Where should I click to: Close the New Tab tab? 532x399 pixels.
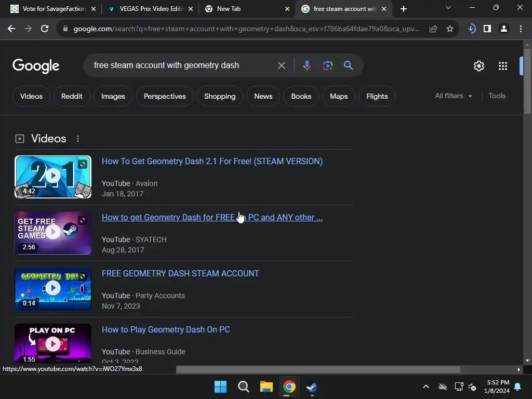pyautogui.click(x=287, y=9)
